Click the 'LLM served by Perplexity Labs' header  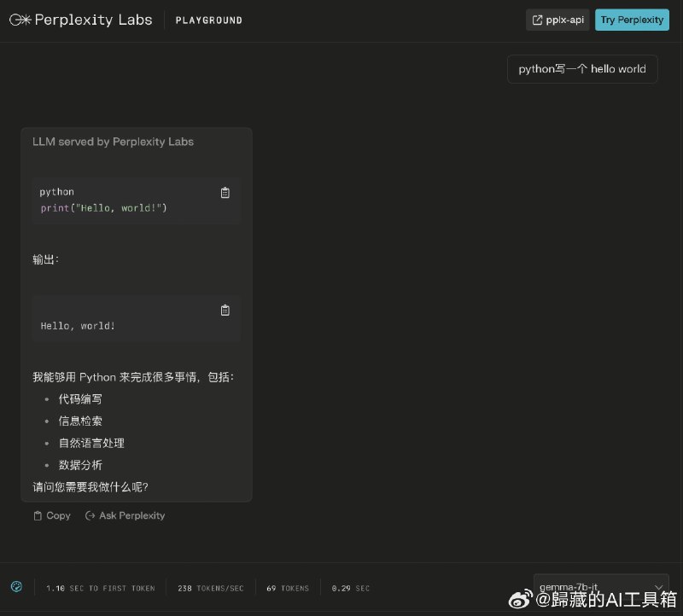point(113,142)
